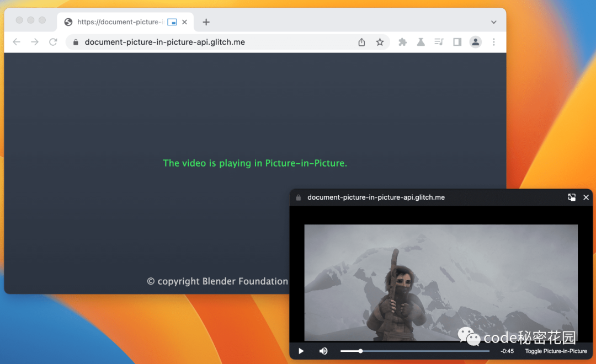Click the globe favicon on the tab
Image resolution: width=596 pixels, height=364 pixels.
tap(68, 22)
